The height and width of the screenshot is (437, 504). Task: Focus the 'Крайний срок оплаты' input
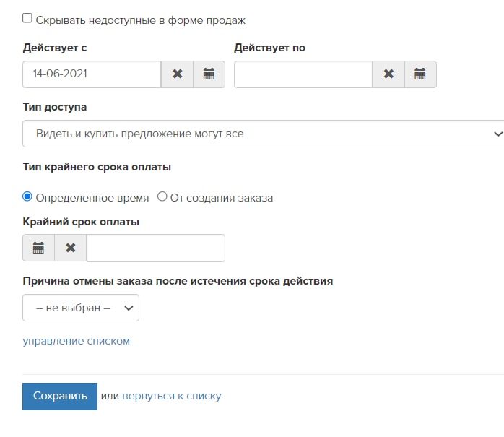156,248
